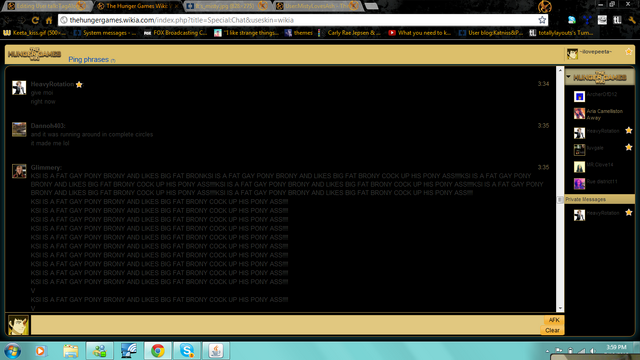
Task: Expand the Private Messages section header
Action: pos(600,199)
